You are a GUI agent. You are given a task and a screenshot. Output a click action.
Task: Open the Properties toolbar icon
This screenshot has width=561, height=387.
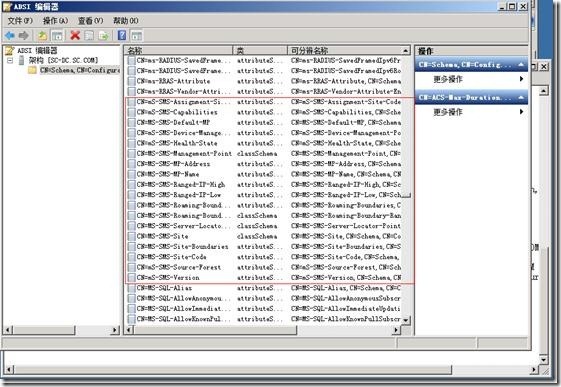(89, 35)
